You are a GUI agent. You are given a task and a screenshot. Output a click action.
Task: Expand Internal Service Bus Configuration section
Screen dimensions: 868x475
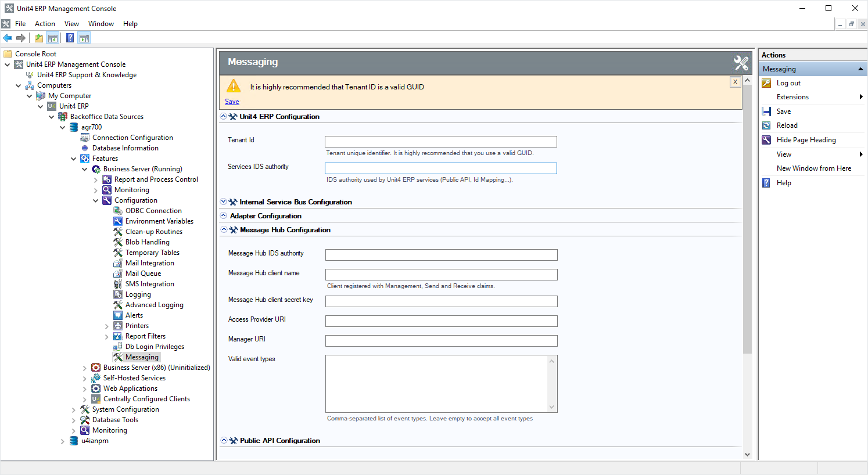click(x=224, y=202)
